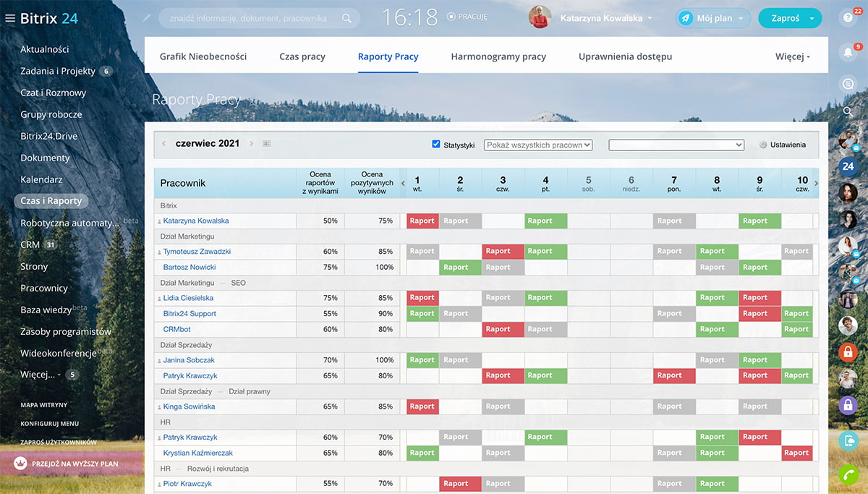
Task: Click the red lock icon in right sidebar
Action: point(848,352)
